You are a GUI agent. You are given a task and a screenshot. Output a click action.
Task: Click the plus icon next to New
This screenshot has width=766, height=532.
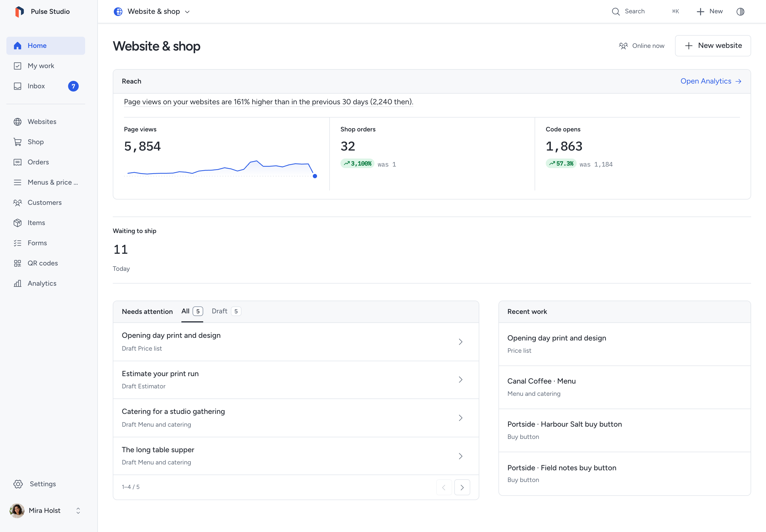700,12
